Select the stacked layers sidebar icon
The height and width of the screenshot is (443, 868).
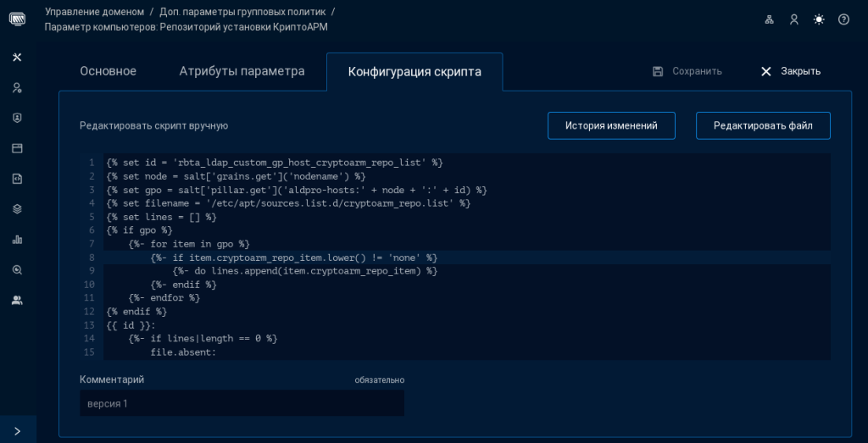pyautogui.click(x=17, y=208)
